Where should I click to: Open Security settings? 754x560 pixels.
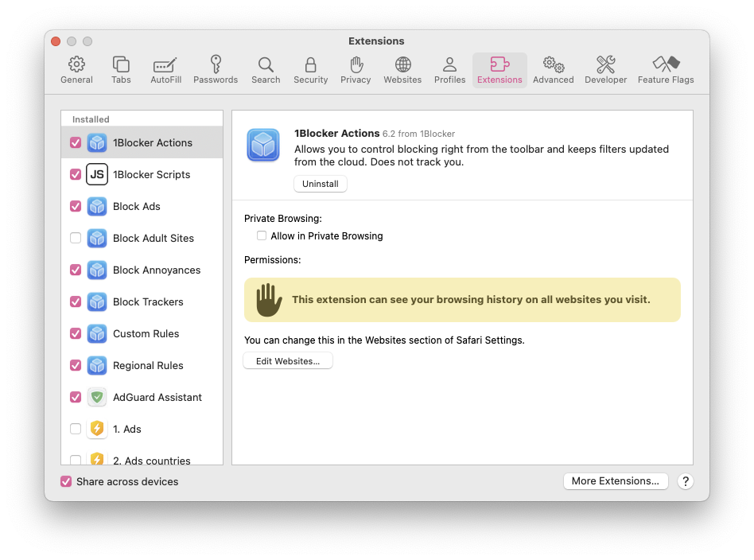pyautogui.click(x=310, y=69)
